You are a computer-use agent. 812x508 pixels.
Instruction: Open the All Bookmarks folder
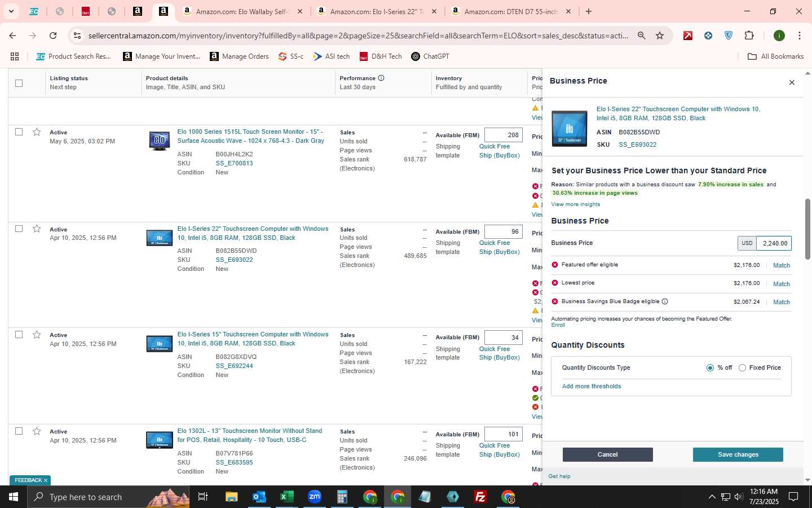(x=775, y=56)
